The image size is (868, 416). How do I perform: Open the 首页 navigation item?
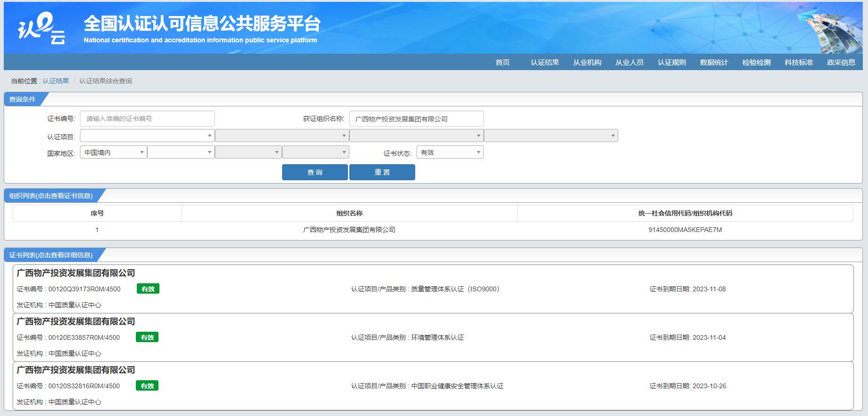(x=502, y=62)
